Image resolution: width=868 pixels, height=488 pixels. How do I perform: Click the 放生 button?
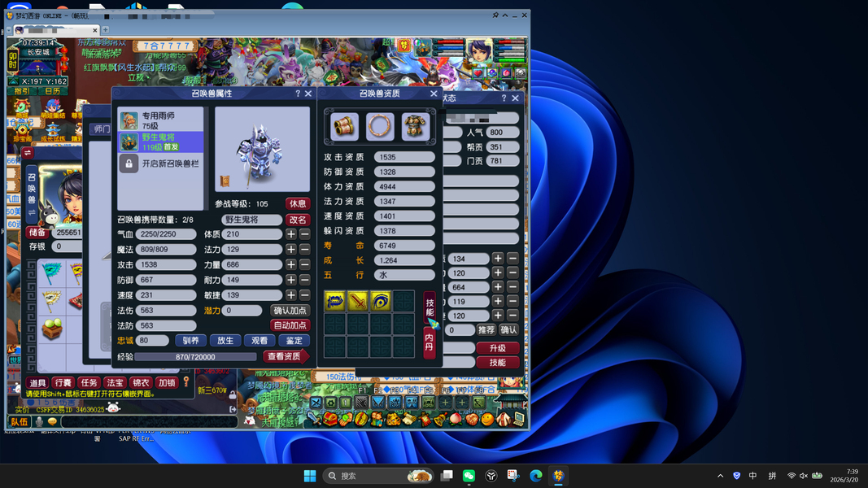coord(225,340)
